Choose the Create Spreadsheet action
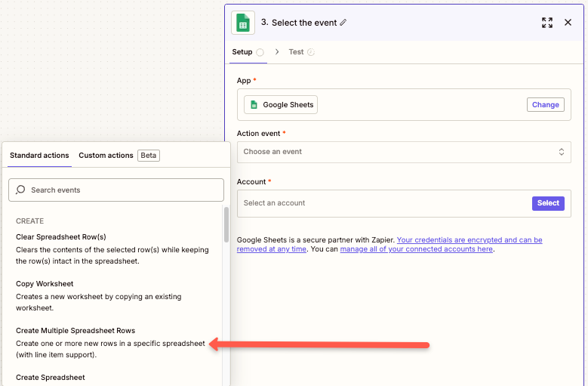Viewport: 588px width, 386px height. 51,378
